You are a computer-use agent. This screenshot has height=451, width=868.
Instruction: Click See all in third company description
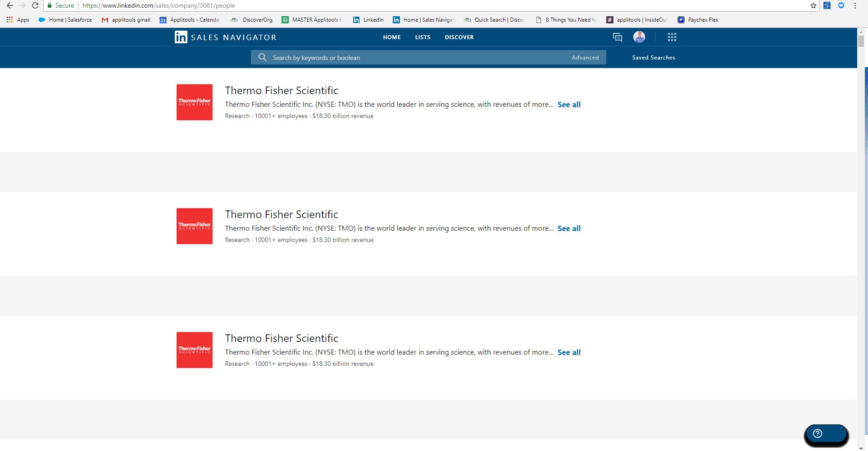(x=569, y=352)
